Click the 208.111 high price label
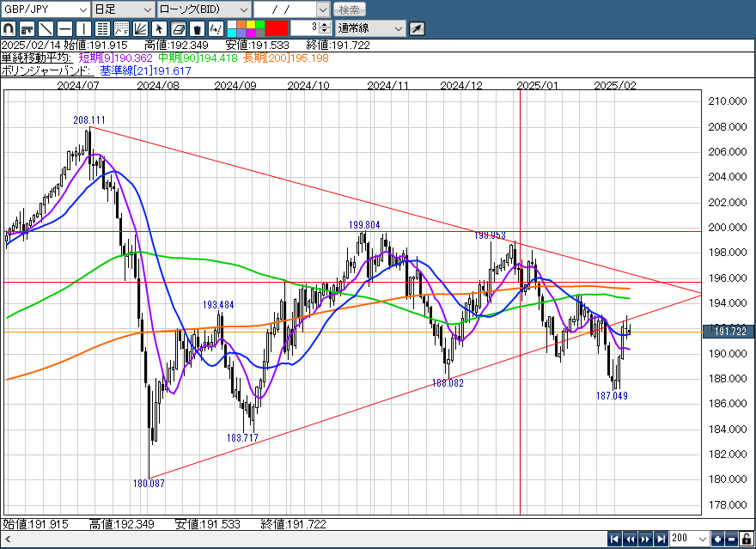 (89, 120)
